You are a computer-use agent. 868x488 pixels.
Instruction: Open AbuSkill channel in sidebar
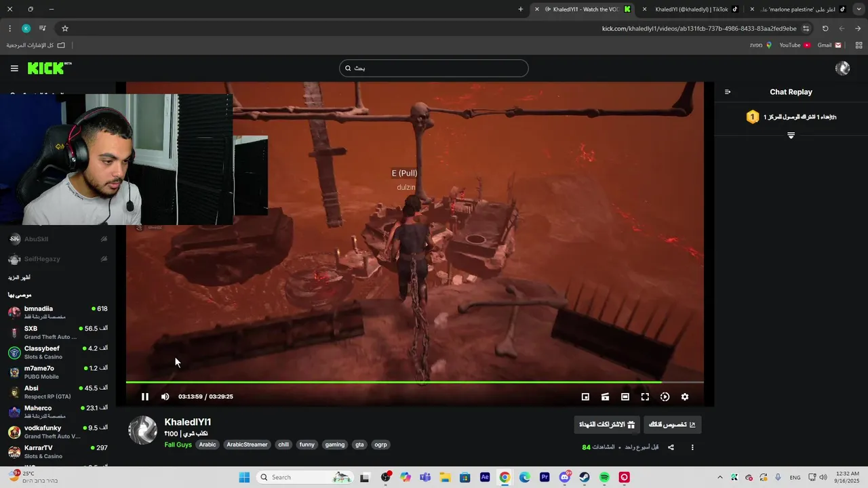pyautogui.click(x=58, y=239)
